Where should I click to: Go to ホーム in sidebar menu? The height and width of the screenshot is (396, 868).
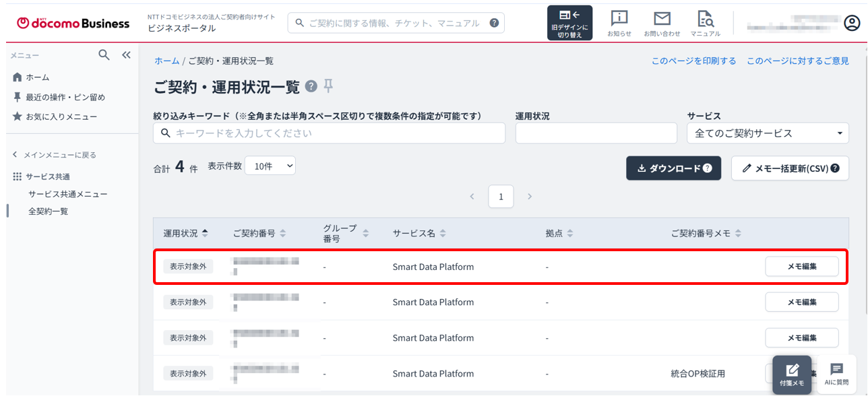[38, 77]
